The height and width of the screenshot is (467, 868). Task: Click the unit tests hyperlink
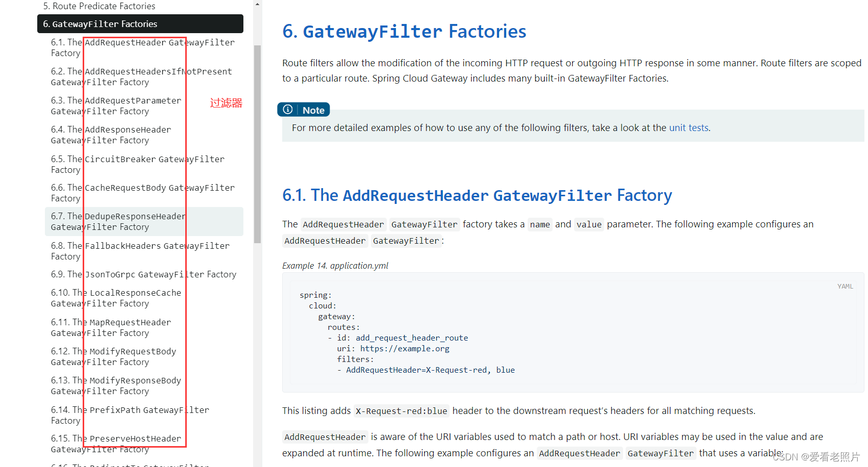pyautogui.click(x=688, y=127)
